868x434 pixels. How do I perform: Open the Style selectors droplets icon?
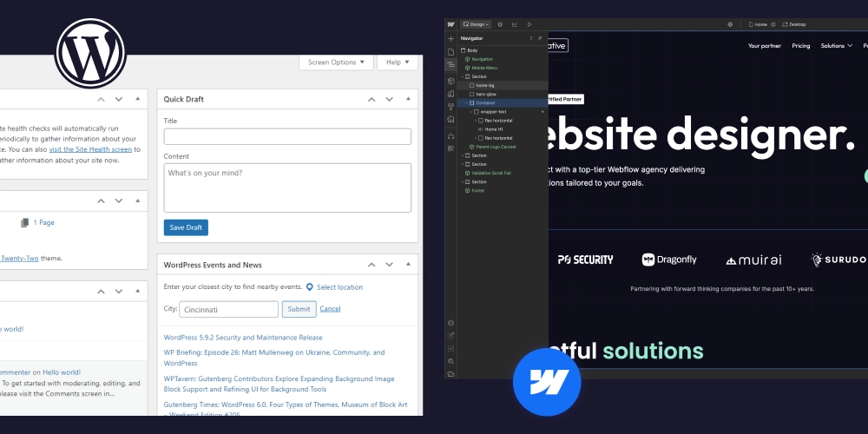[450, 106]
